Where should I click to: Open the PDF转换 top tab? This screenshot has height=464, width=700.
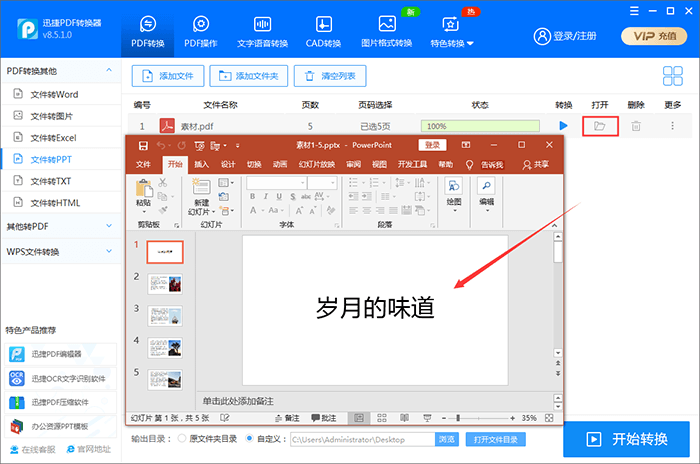pyautogui.click(x=147, y=31)
